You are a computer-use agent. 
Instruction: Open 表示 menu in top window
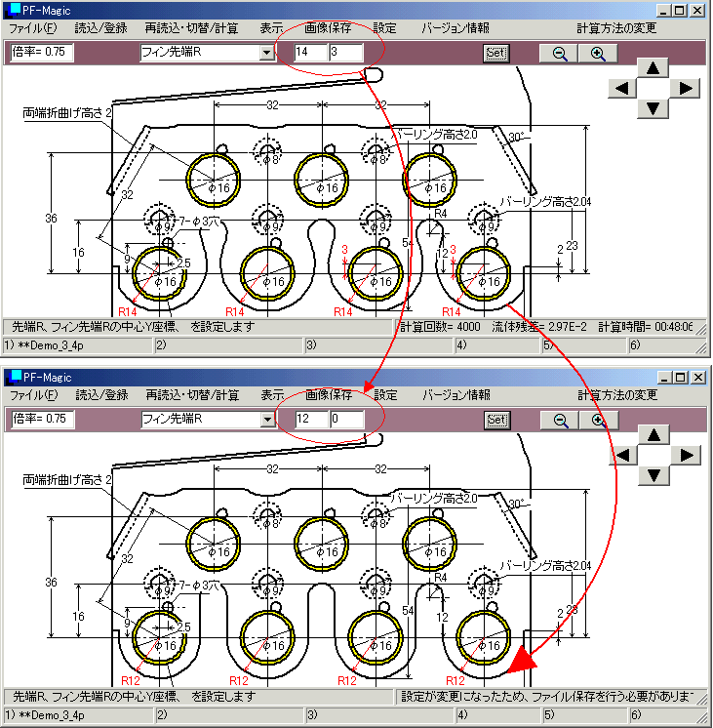pos(271,28)
